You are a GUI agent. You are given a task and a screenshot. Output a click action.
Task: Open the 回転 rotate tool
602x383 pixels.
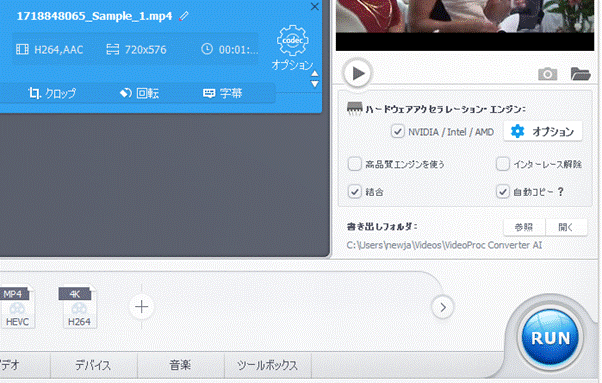click(x=139, y=93)
